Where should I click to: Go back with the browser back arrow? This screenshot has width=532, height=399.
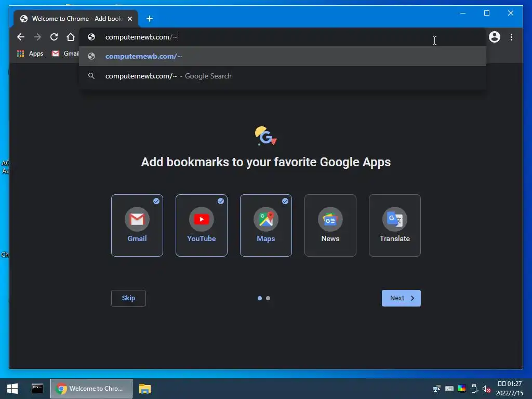click(x=21, y=37)
